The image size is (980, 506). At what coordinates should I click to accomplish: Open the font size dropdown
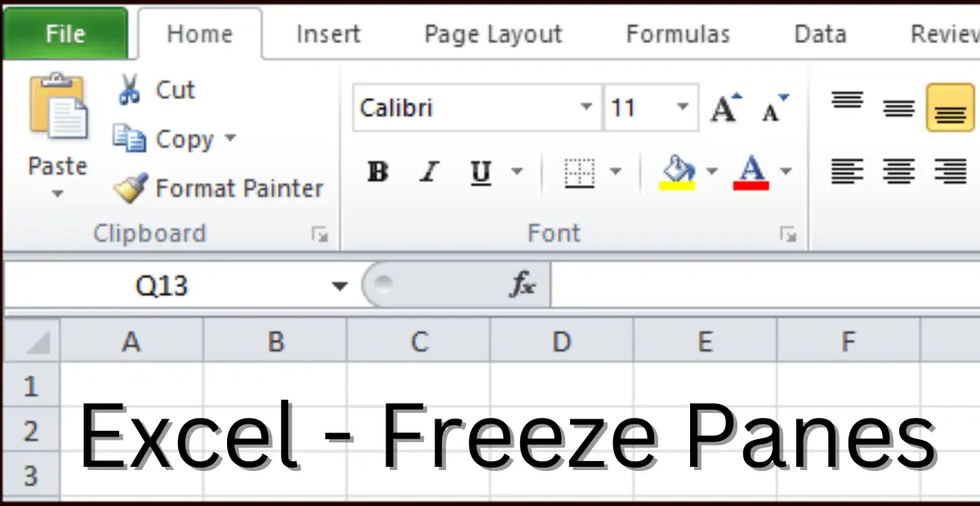(x=683, y=107)
